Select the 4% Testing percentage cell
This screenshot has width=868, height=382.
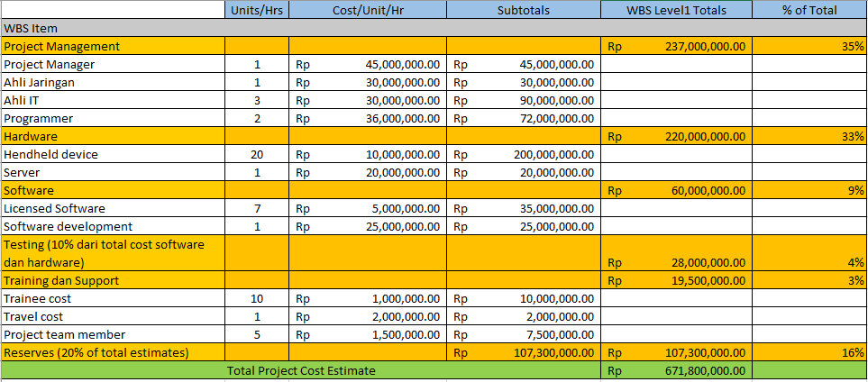pos(810,253)
